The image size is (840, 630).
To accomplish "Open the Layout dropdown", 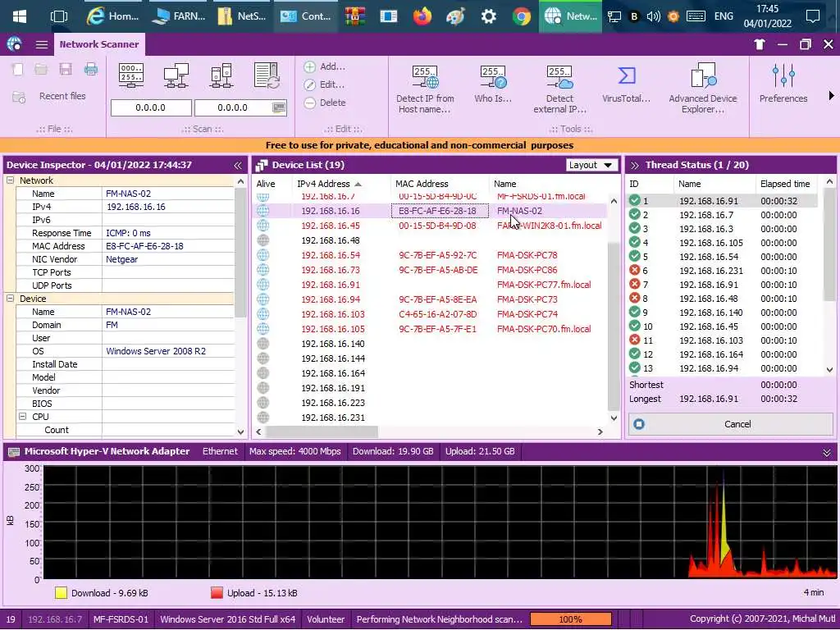I will coord(591,165).
